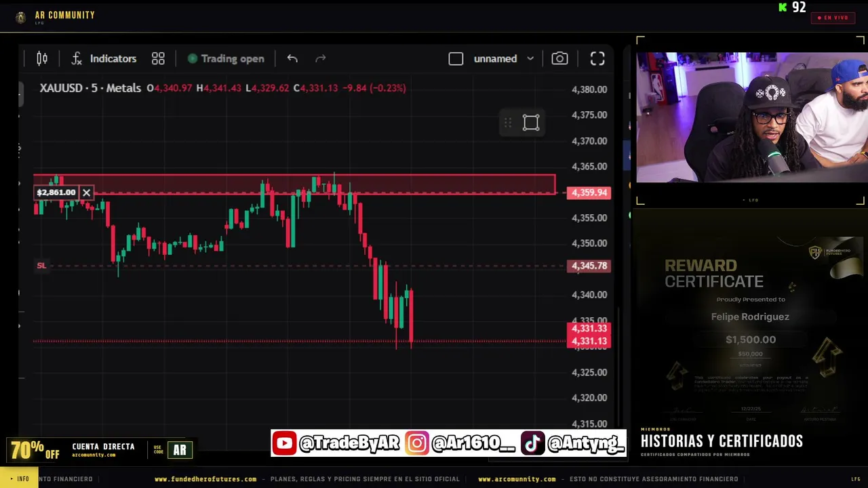Click the @TradeByAR YouTube handle

[349, 443]
